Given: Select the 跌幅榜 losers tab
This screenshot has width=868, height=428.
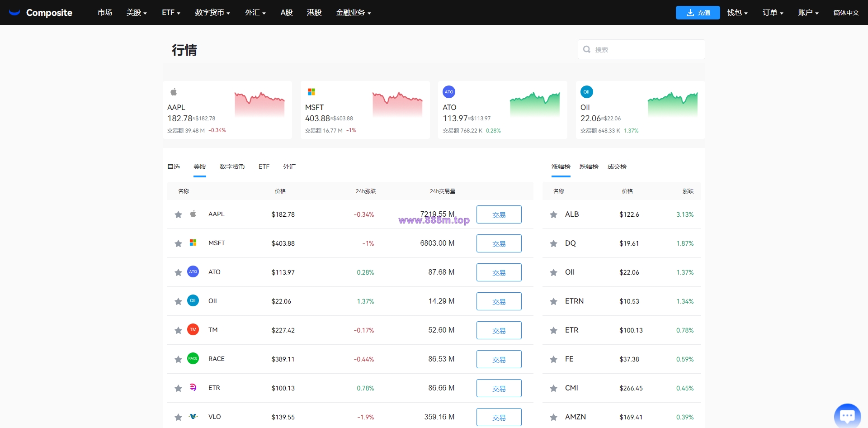Looking at the screenshot, I should point(589,166).
